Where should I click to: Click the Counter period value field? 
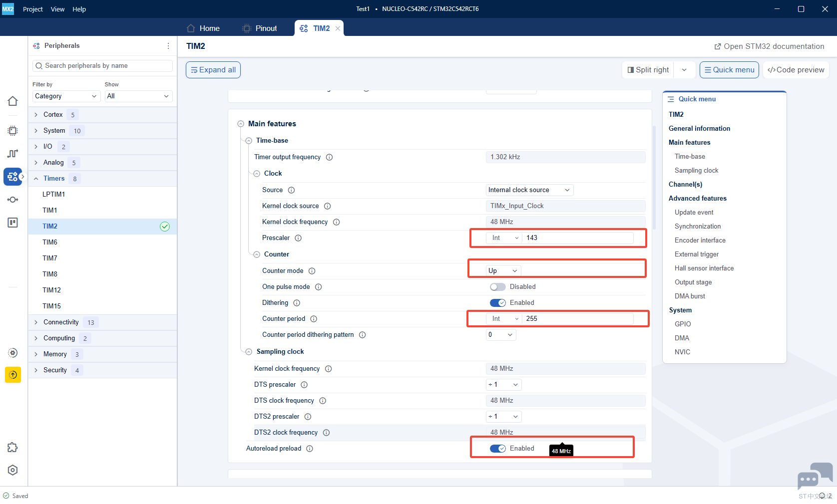578,319
